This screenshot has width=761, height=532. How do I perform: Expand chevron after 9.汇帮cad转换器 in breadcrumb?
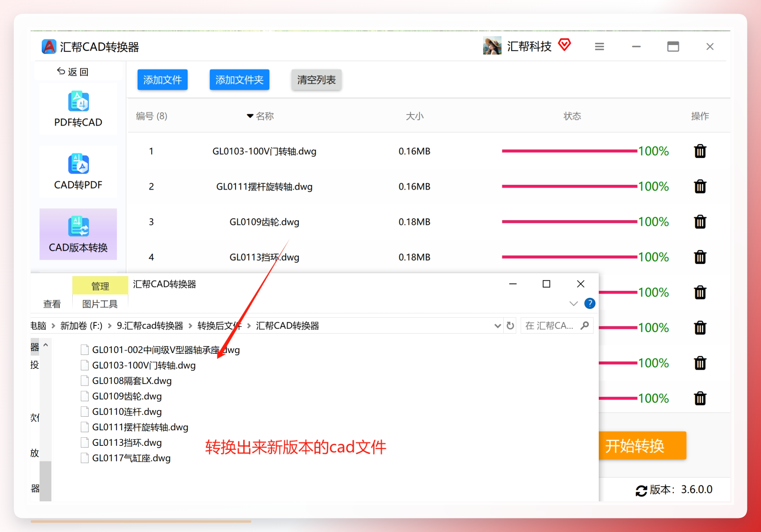click(190, 326)
